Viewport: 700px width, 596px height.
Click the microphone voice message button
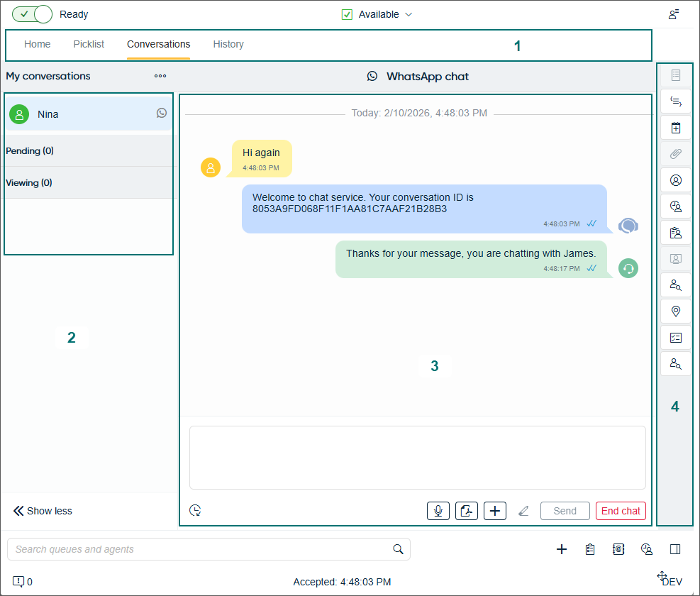point(438,511)
